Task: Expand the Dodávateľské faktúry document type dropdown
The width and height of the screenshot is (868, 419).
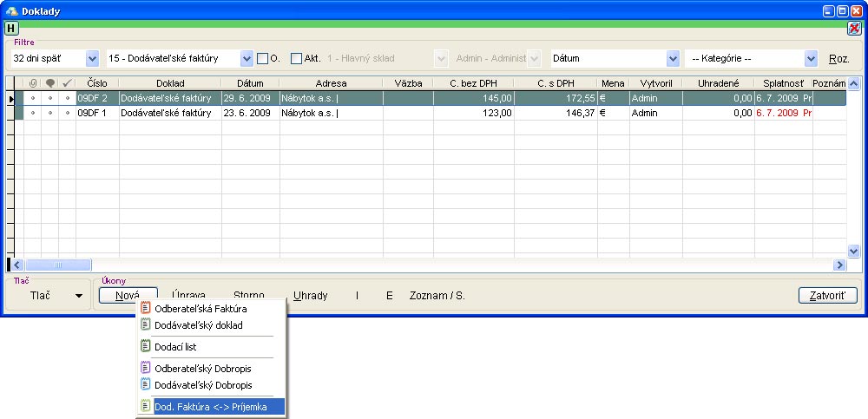Action: 247,59
